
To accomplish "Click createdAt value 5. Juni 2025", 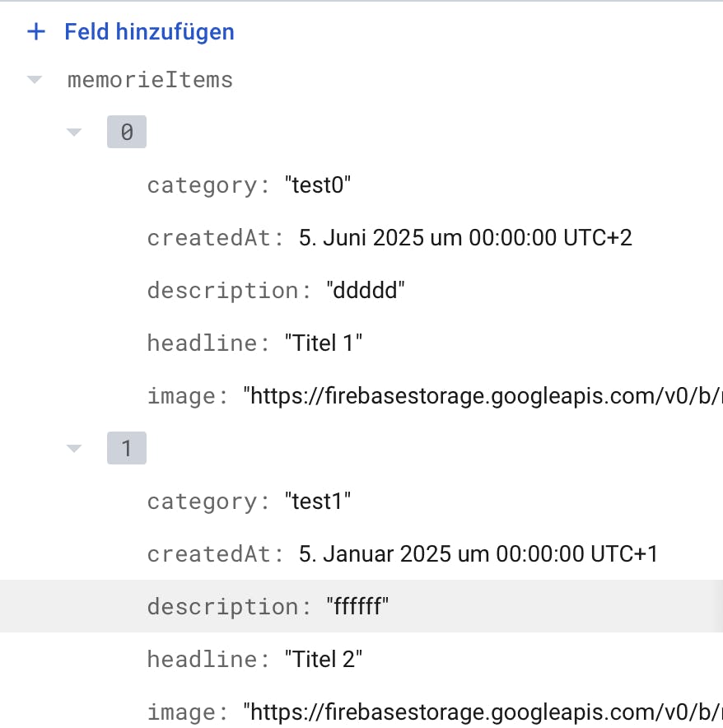I will [x=465, y=238].
